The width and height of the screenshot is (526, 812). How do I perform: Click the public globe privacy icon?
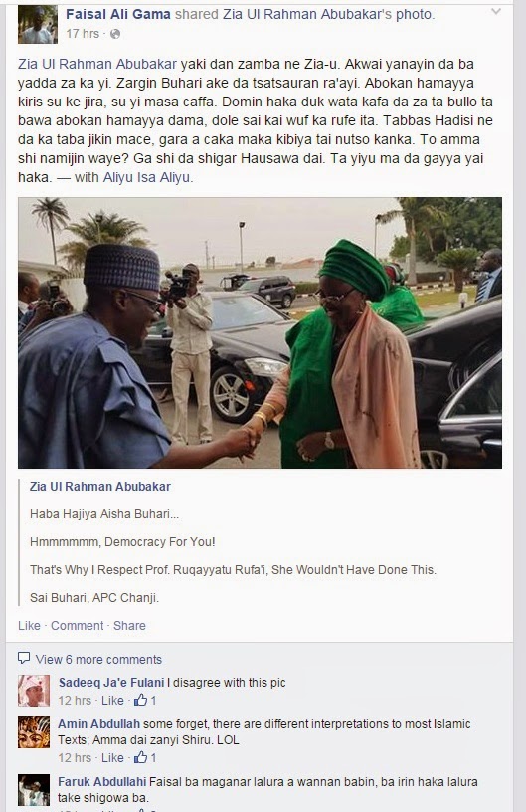pyautogui.click(x=115, y=34)
